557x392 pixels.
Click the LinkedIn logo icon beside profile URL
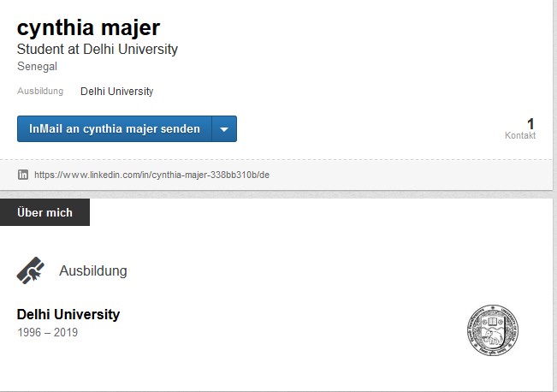(x=23, y=175)
